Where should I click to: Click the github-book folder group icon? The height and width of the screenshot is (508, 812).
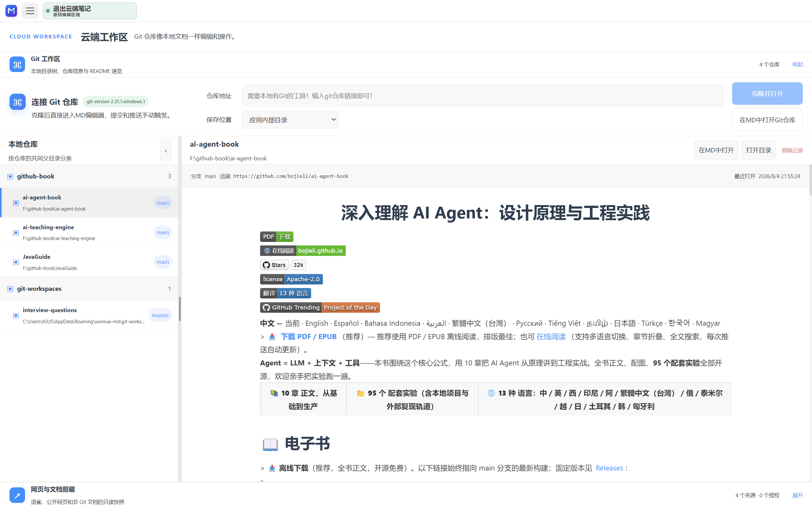[10, 177]
